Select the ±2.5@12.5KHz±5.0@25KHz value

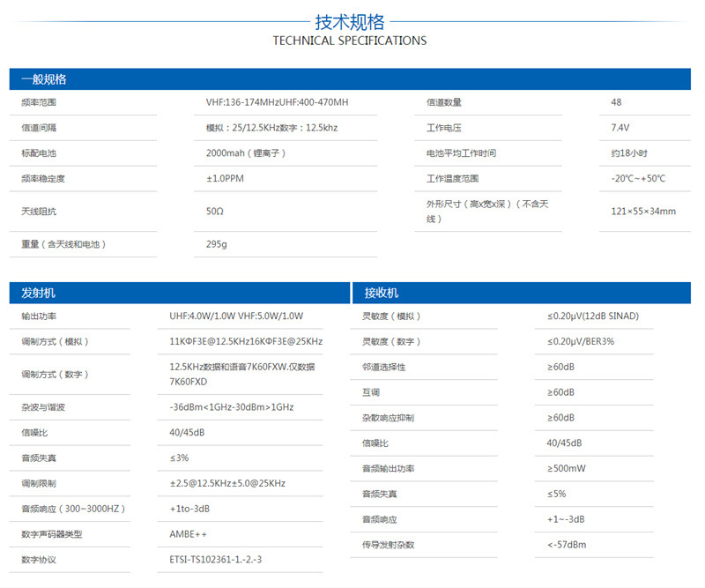tap(227, 484)
